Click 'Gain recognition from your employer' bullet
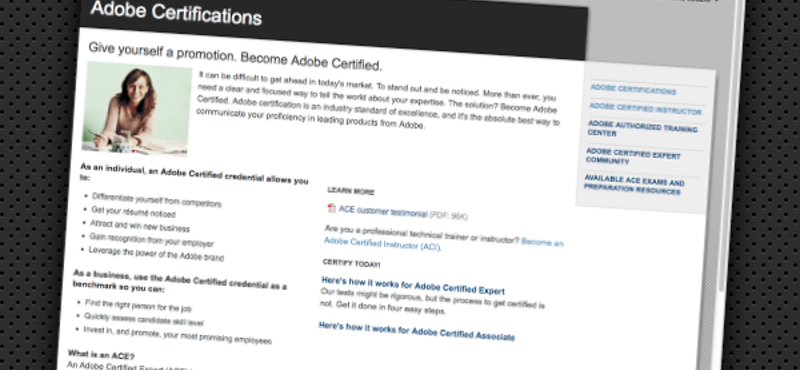The height and width of the screenshot is (370, 800). coord(151,240)
